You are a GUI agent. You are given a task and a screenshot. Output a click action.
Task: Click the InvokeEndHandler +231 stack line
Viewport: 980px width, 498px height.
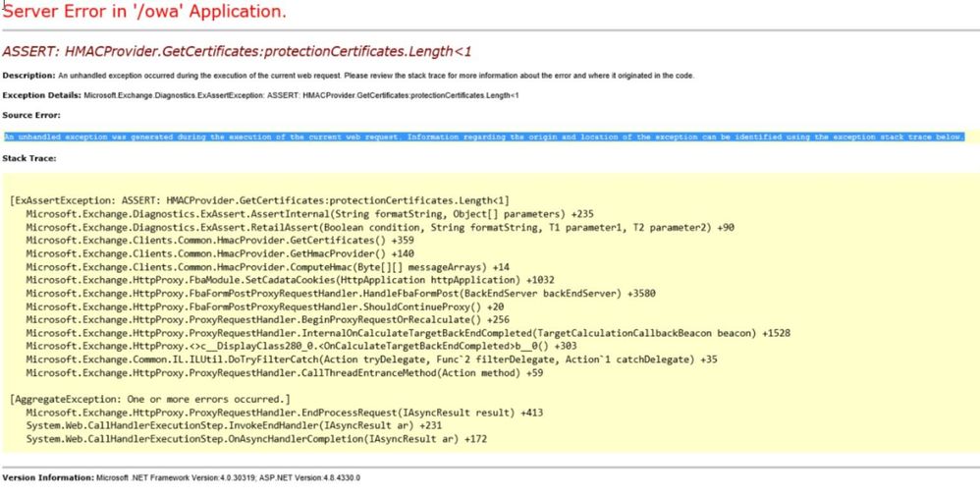click(x=234, y=425)
